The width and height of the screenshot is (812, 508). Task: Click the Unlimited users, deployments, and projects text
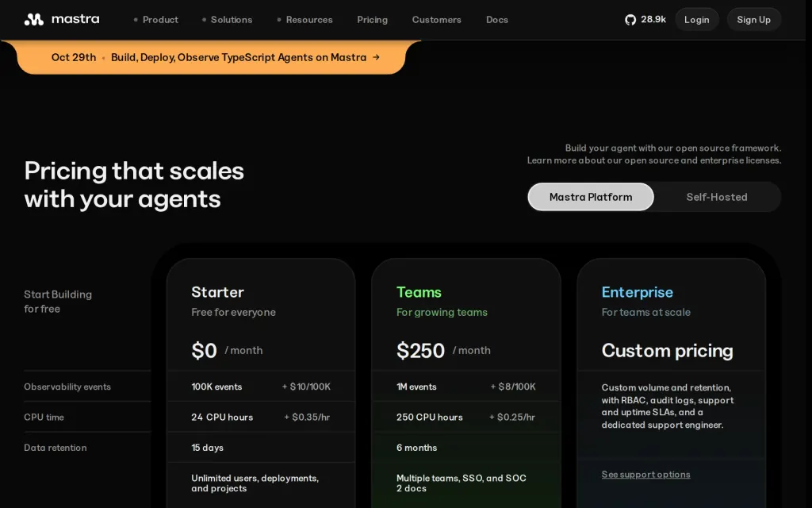(x=255, y=483)
